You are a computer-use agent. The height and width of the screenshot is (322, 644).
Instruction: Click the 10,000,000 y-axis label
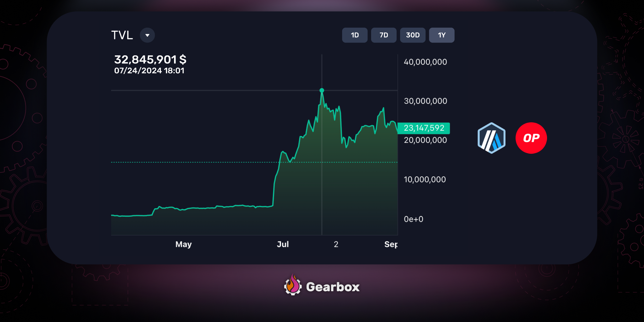[x=425, y=180]
